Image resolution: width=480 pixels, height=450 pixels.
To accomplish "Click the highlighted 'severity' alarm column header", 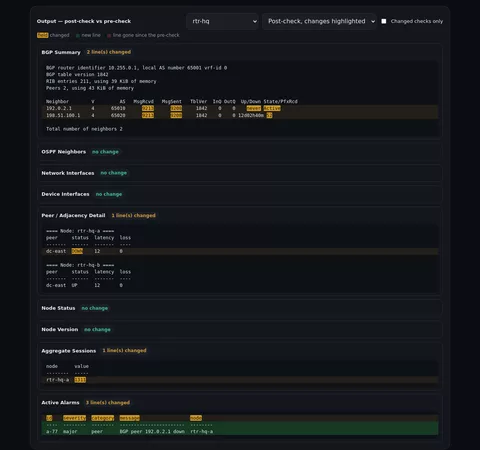I will pyautogui.click(x=74, y=418).
